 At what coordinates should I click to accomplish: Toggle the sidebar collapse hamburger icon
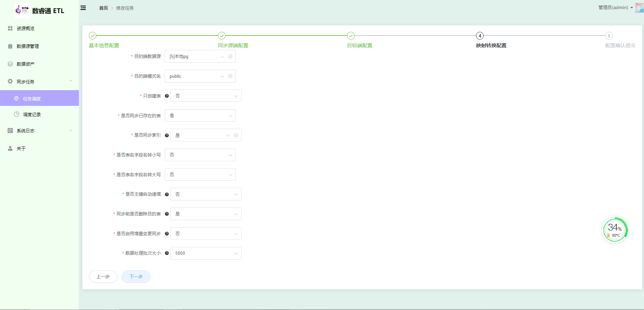point(83,8)
